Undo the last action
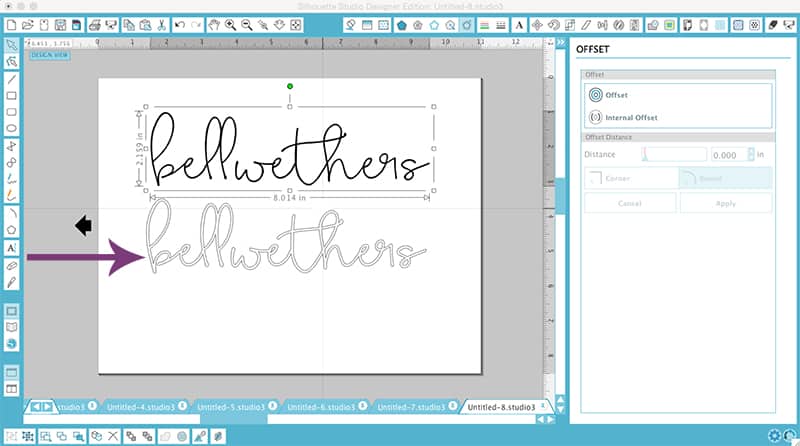This screenshot has height=446, width=800. (x=180, y=25)
